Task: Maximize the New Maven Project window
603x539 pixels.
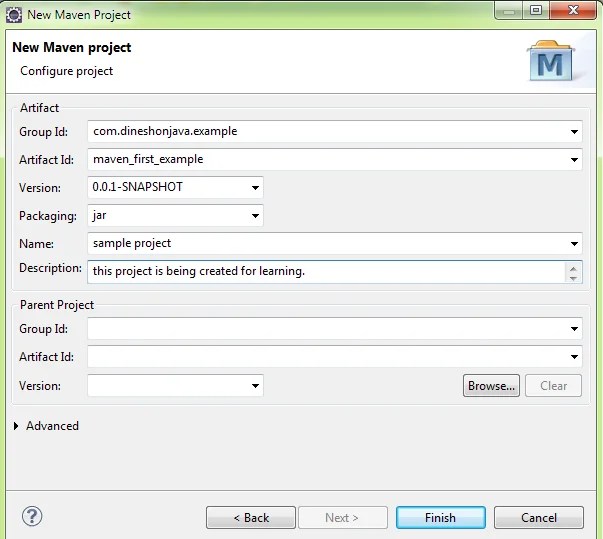Action: coord(536,10)
